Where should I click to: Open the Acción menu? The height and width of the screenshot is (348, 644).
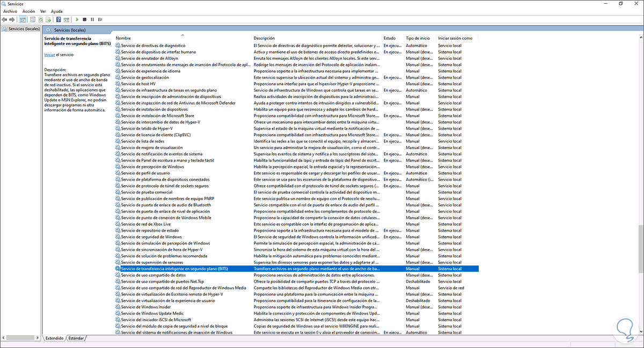tap(29, 11)
